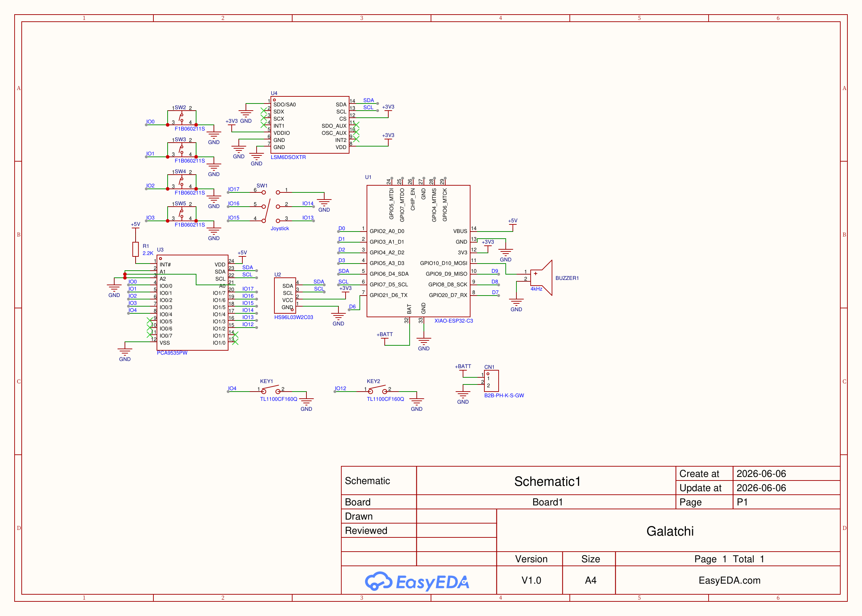Viewport: 862px width, 616px height.
Task: Click the D9 net label on U1
Action: coord(495,271)
